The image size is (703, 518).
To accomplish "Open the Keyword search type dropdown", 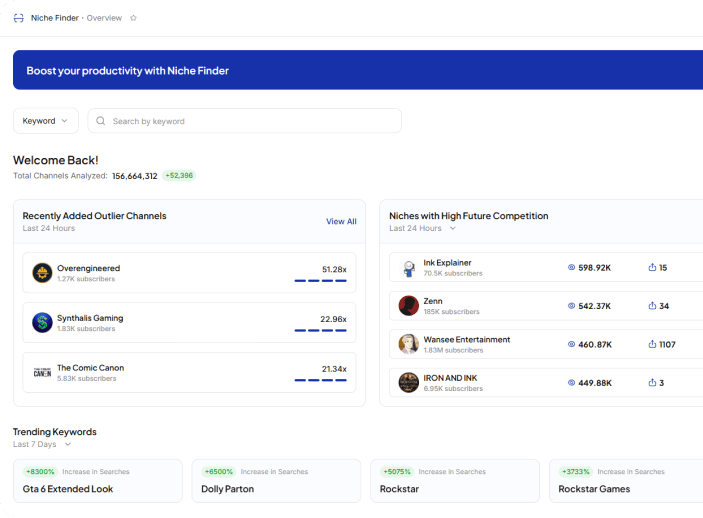I will (x=46, y=121).
